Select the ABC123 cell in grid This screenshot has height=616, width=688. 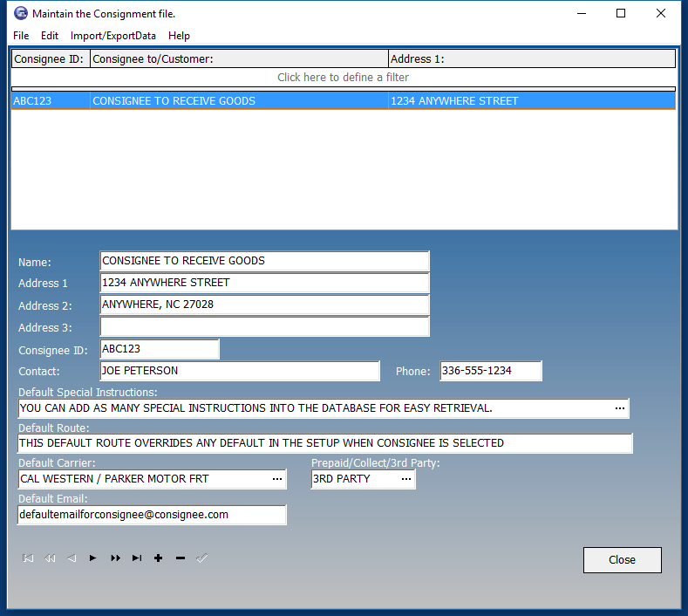(x=51, y=101)
